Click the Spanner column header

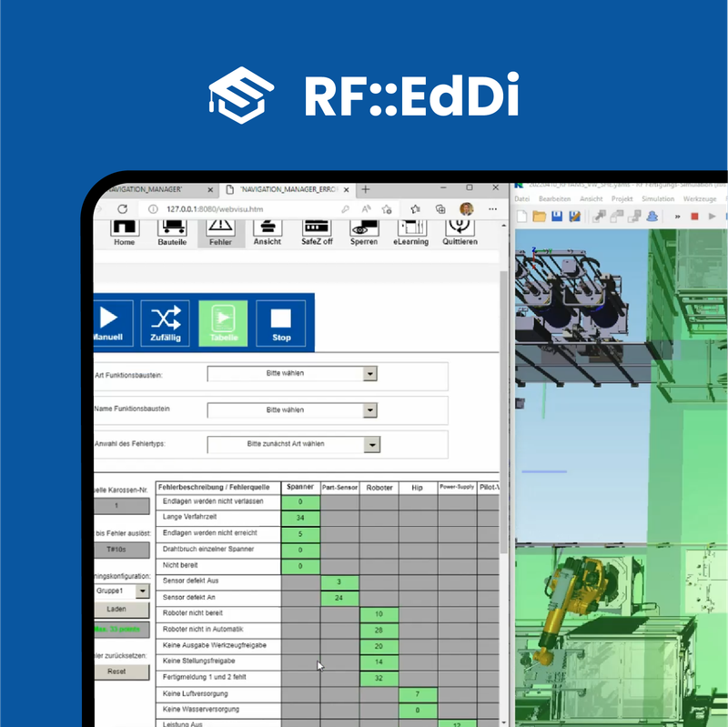click(x=300, y=487)
